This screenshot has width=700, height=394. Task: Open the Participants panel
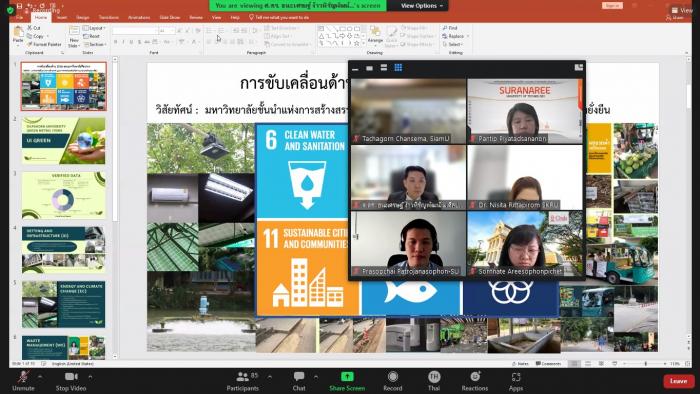pyautogui.click(x=243, y=381)
